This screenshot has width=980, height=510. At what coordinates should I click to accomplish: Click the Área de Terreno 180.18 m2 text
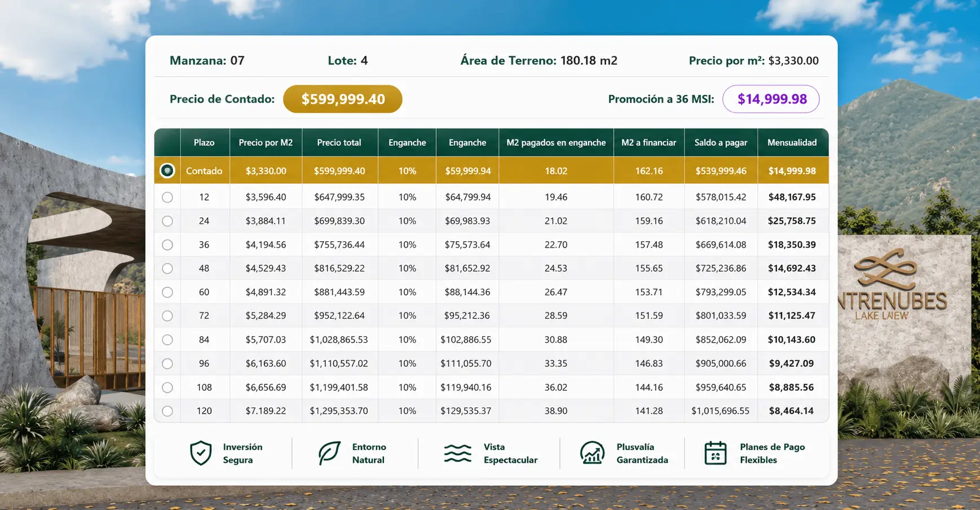[x=539, y=60]
